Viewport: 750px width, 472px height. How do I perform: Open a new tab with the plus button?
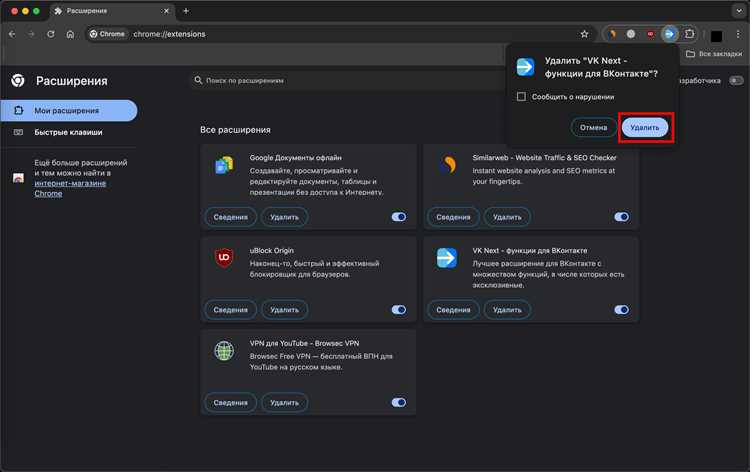point(186,11)
